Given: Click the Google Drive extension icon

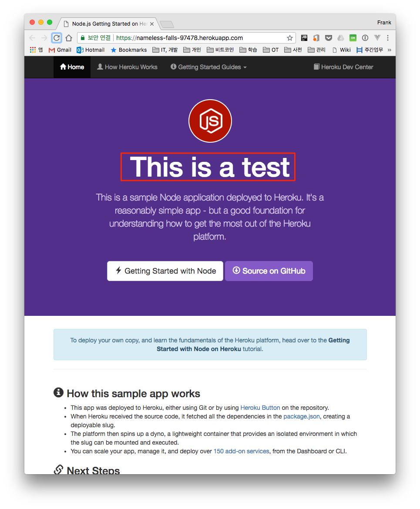Looking at the screenshot, I should (x=341, y=38).
